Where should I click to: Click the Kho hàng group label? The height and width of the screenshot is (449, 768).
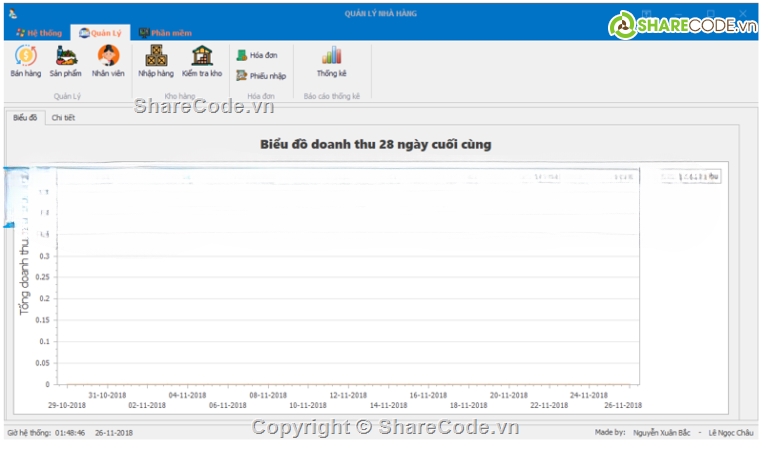tap(180, 96)
